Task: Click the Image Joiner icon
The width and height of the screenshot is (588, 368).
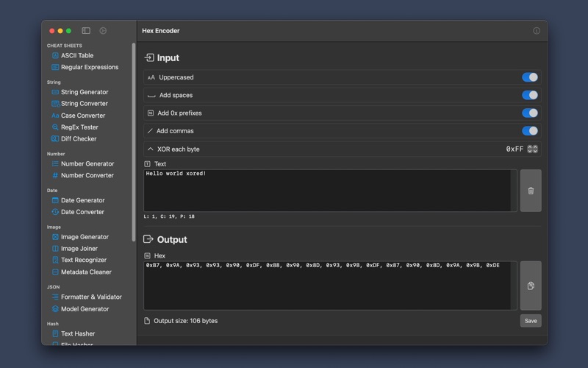Action: point(55,249)
